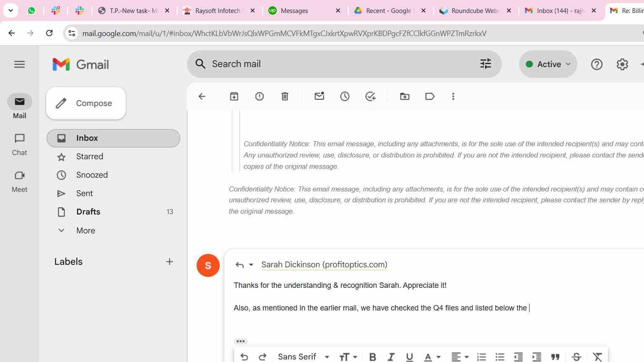
Task: Switch to the Chat section
Action: click(19, 145)
